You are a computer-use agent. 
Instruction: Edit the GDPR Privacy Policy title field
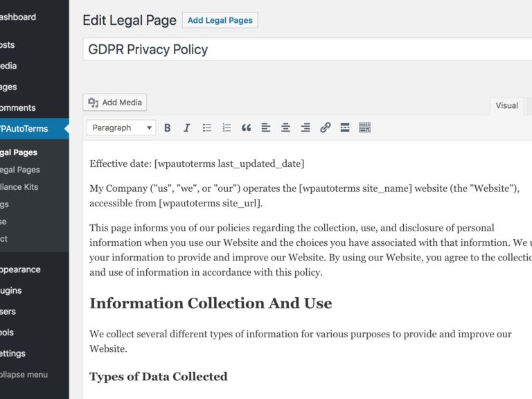tap(305, 50)
